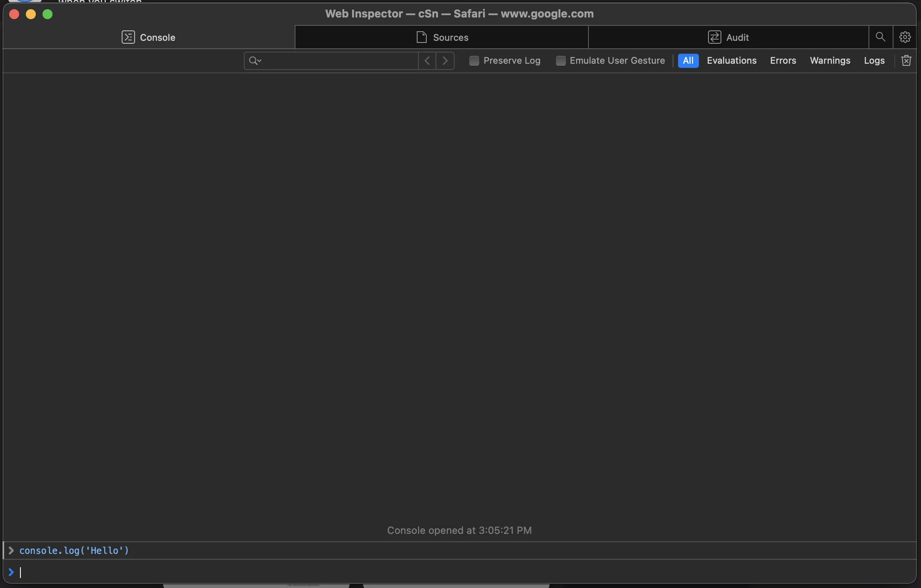The width and height of the screenshot is (921, 588).
Task: Click the Audit panel icon
Action: (x=714, y=37)
